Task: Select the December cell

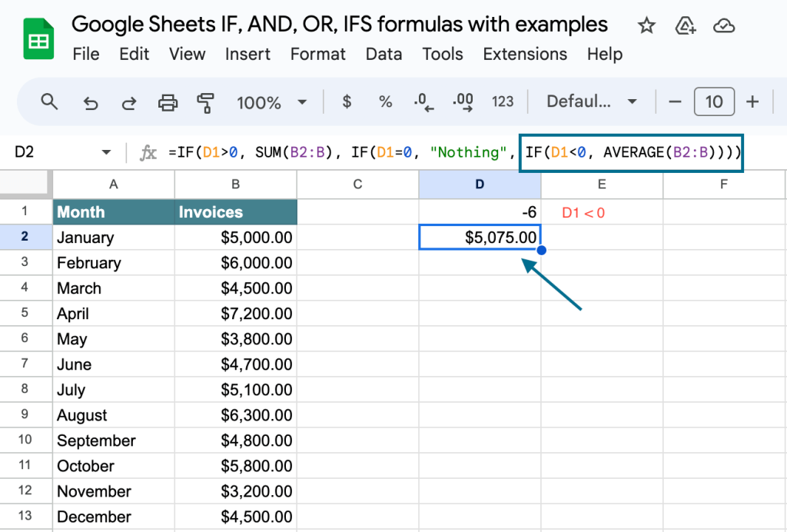Action: point(114,517)
